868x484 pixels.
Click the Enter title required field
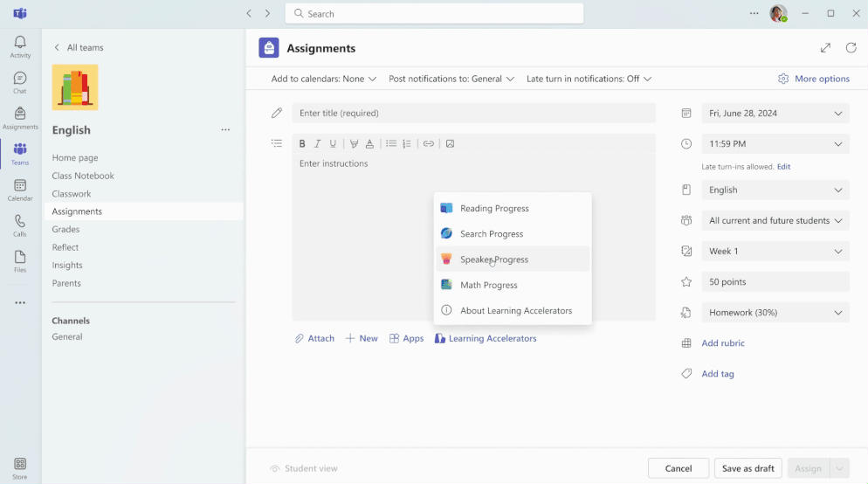[x=474, y=113]
